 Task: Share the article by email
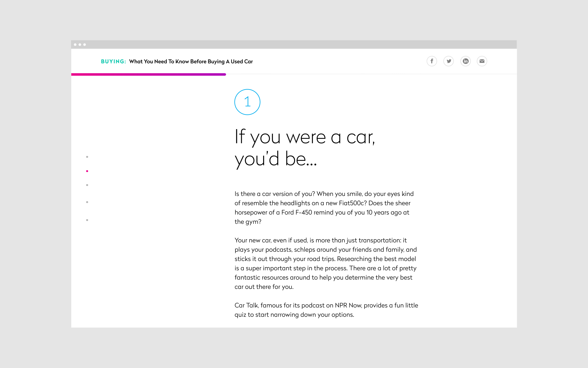point(482,61)
